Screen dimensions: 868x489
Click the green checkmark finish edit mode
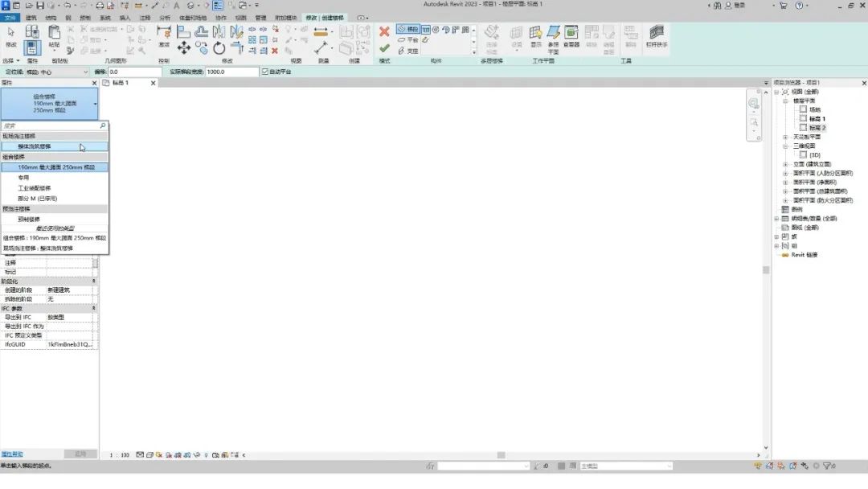tap(384, 49)
